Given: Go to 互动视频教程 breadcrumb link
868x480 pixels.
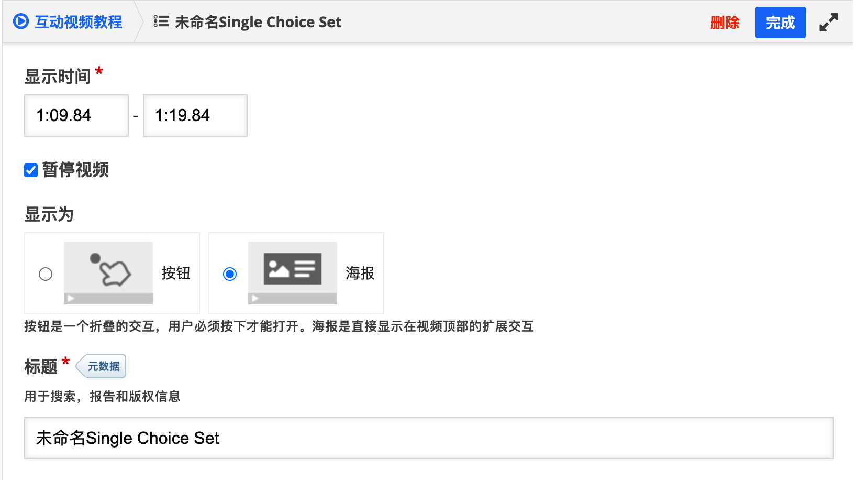Looking at the screenshot, I should click(x=78, y=22).
